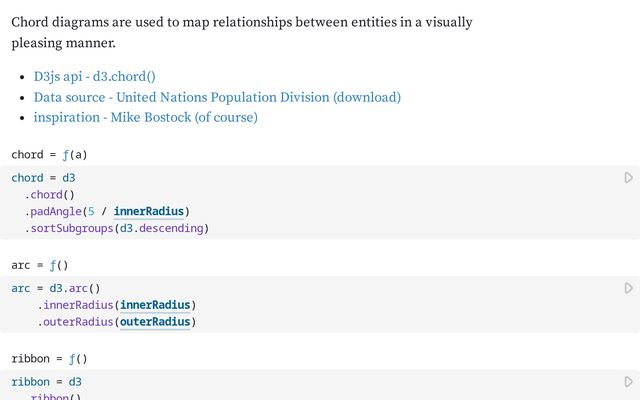
Task: Run the ribbon cell play icon
Action: pos(628,381)
